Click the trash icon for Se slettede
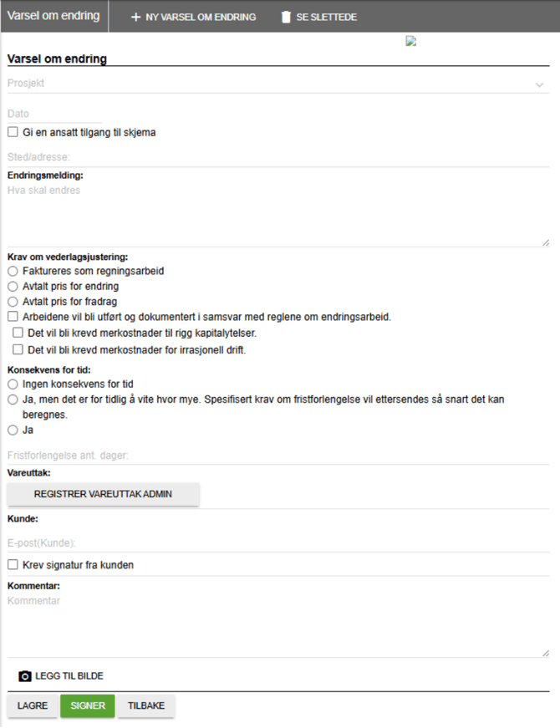 coord(286,17)
